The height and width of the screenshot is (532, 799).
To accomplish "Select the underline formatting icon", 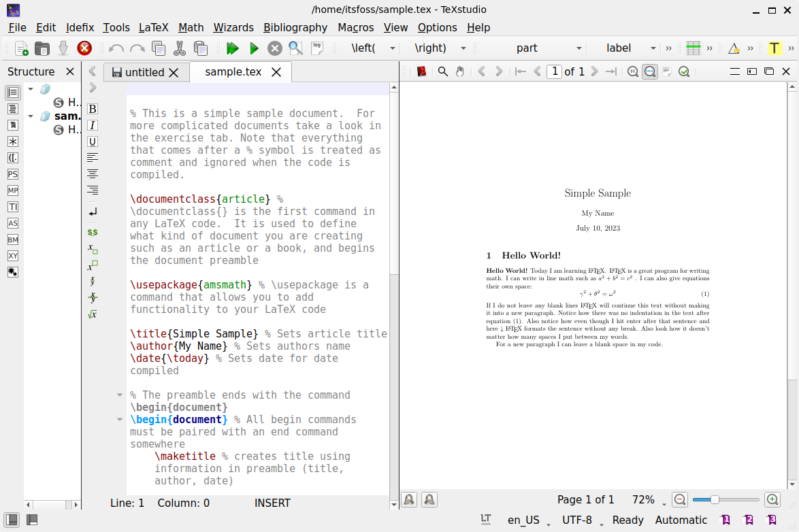I will coord(92,141).
